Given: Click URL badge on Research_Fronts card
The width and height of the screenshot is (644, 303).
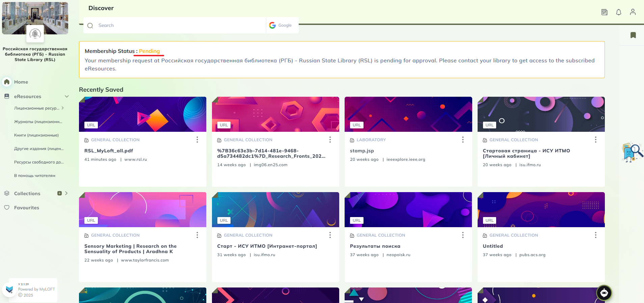Looking at the screenshot, I should 224,125.
